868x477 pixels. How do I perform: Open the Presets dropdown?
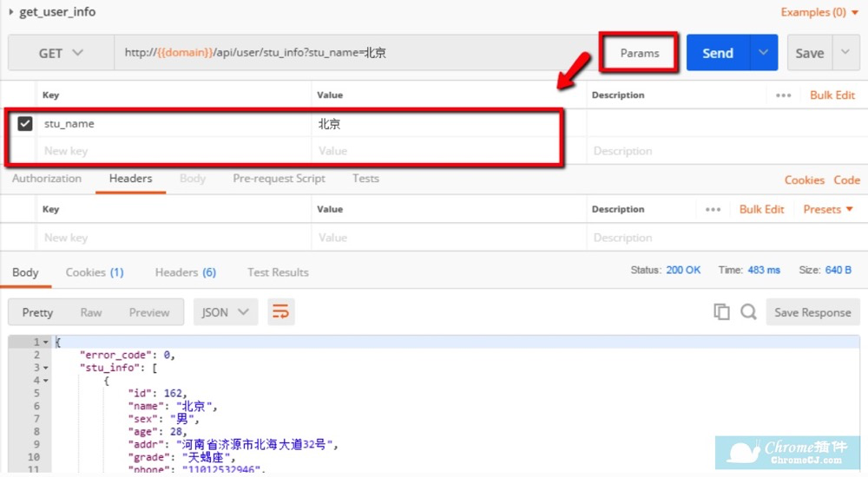(x=828, y=209)
